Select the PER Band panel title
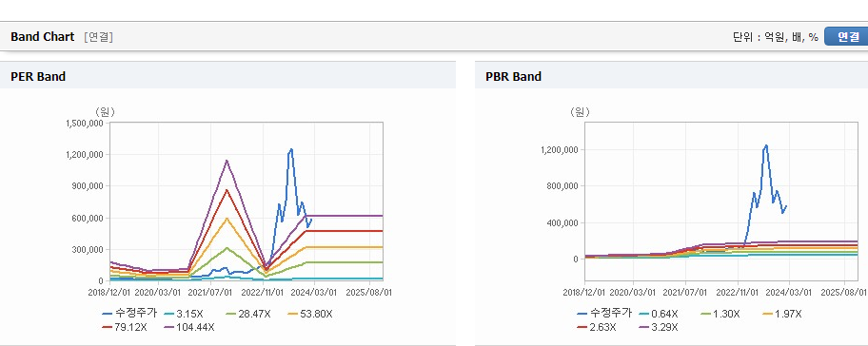Screen dimensions: 868x346 (38, 77)
